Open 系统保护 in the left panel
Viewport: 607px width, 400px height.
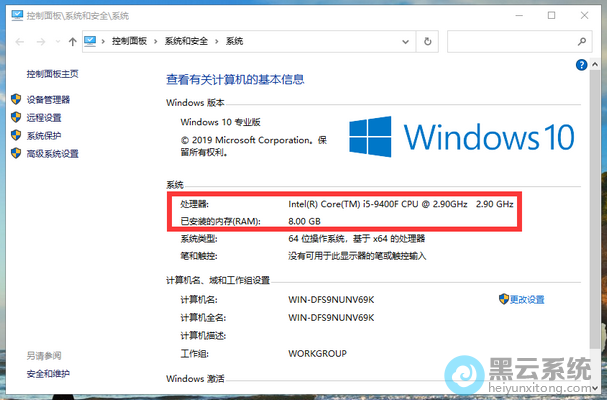point(44,136)
